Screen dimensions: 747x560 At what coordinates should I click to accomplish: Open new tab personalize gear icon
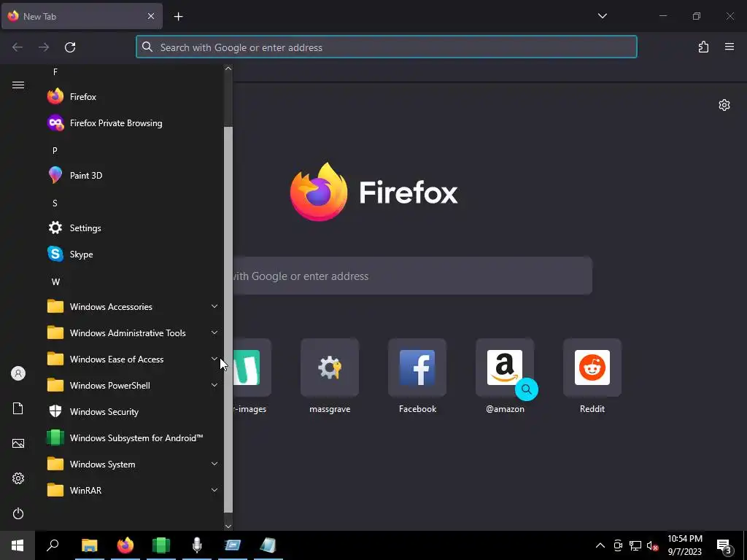[724, 105]
